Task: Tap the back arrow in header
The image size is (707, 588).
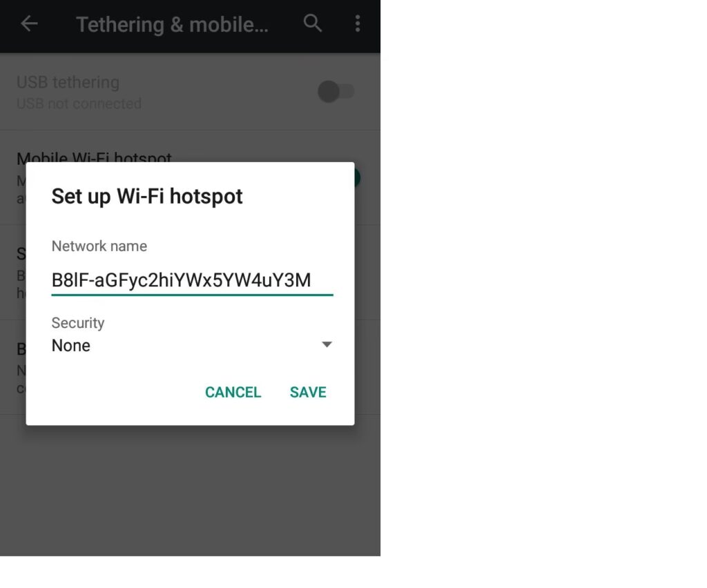Action: [29, 24]
